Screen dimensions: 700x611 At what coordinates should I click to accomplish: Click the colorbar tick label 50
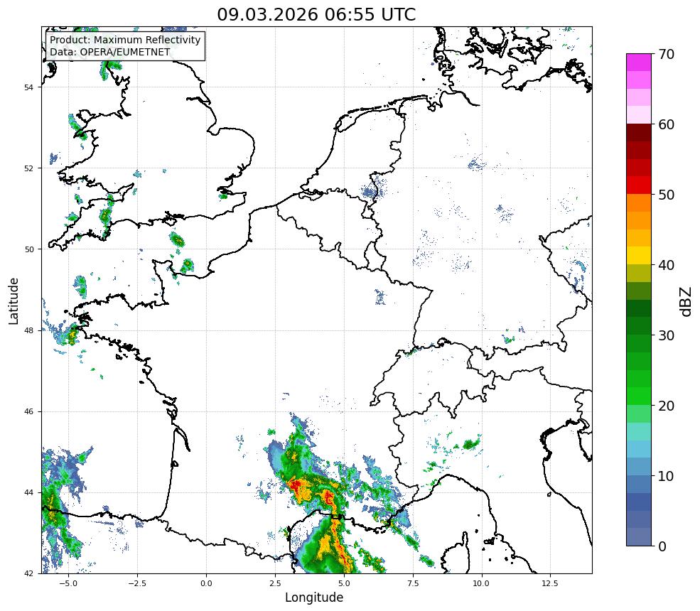pos(666,195)
